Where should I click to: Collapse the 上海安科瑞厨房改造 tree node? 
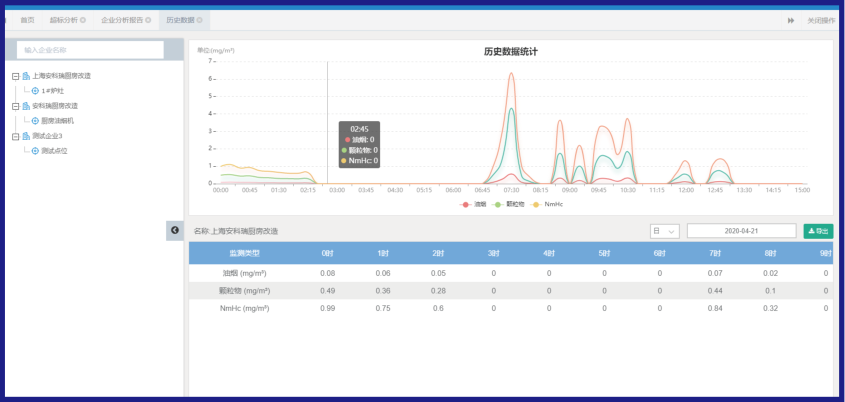point(14,76)
